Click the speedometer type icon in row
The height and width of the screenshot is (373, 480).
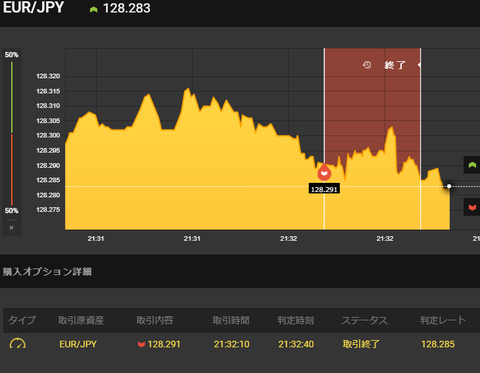[x=18, y=344]
